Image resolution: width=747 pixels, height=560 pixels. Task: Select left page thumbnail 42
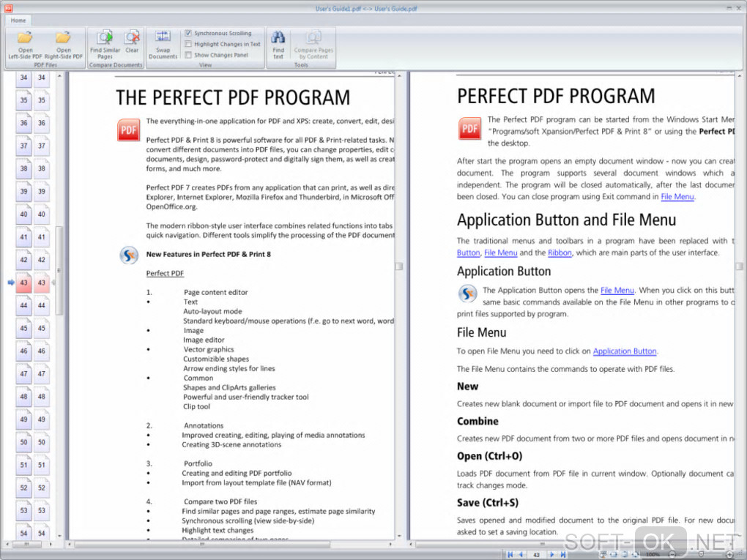pos(24,260)
